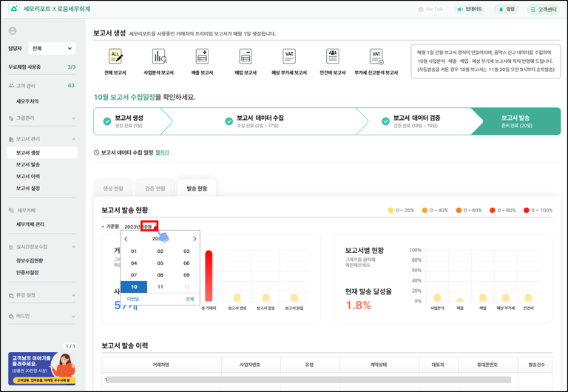The width and height of the screenshot is (568, 392).
Task: Go to 보고서 발송 in sidebar
Action: tap(28, 165)
